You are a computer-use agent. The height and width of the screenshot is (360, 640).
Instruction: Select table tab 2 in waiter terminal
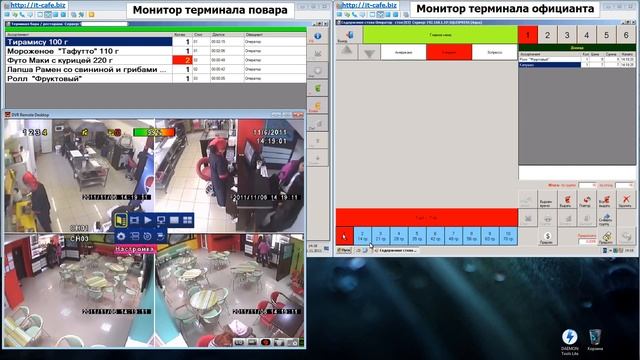pos(547,35)
